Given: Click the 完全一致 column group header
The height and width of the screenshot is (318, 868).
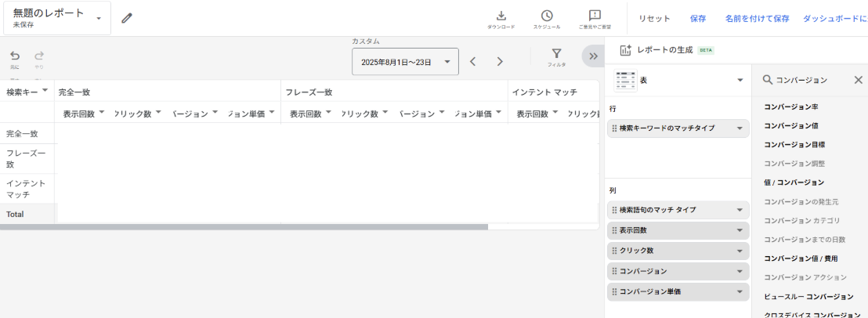Looking at the screenshot, I should pyautogui.click(x=74, y=92).
